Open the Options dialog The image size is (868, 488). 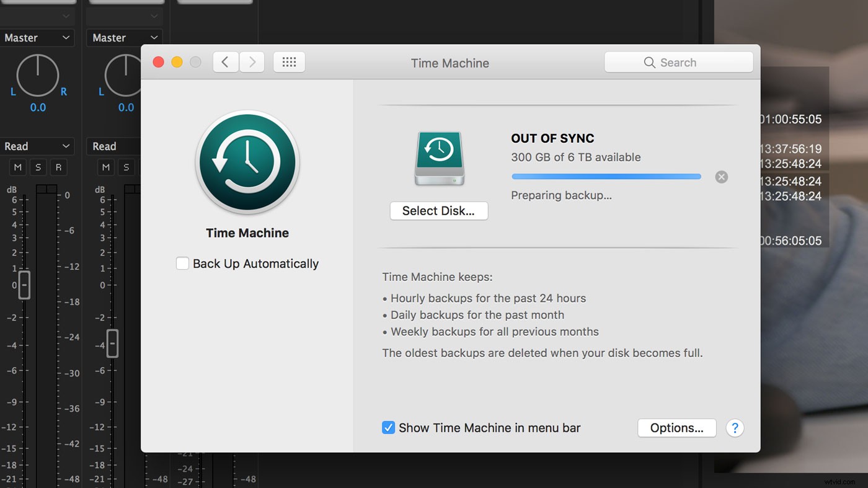676,427
